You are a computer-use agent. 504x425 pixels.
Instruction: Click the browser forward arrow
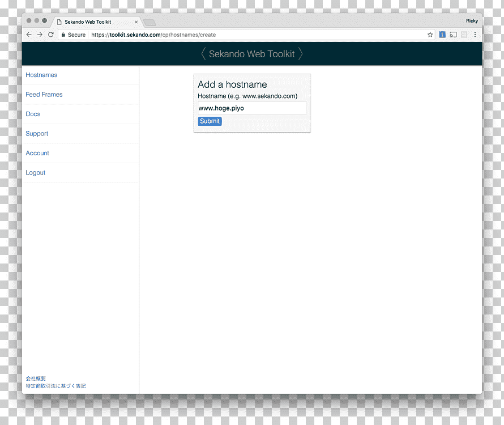[40, 35]
